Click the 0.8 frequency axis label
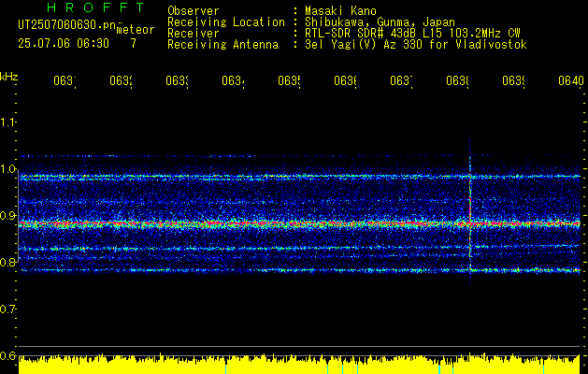 7,262
